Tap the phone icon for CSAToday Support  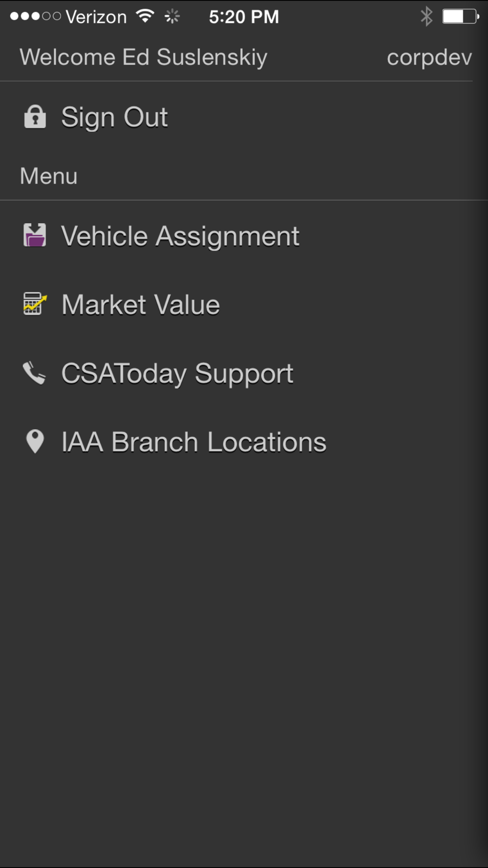pyautogui.click(x=34, y=373)
